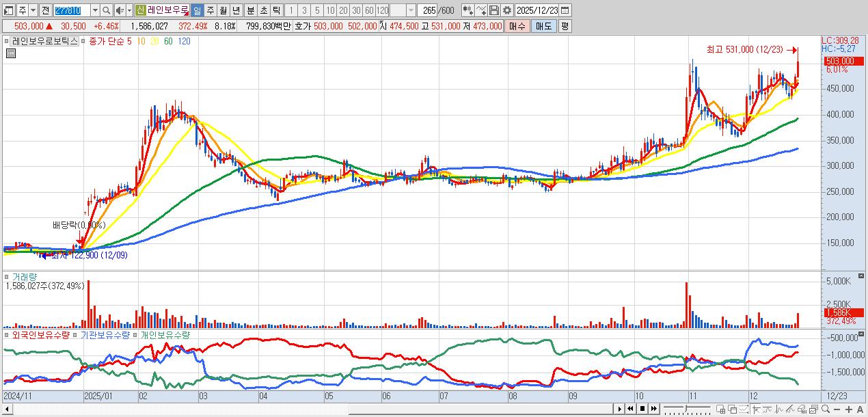
Task: Click the crosshair cursor tool icon
Action: (x=757, y=409)
